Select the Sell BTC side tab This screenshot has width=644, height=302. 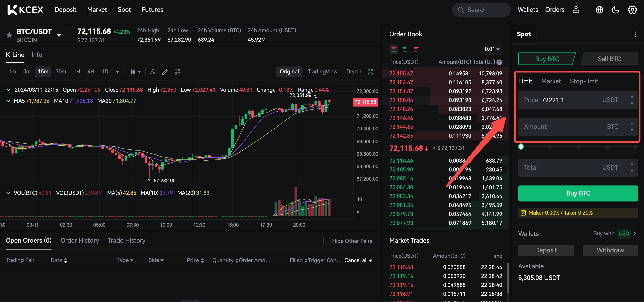pyautogui.click(x=609, y=59)
